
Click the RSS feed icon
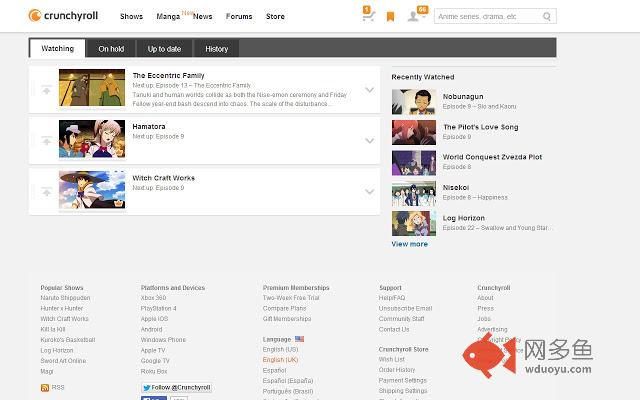pyautogui.click(x=45, y=388)
